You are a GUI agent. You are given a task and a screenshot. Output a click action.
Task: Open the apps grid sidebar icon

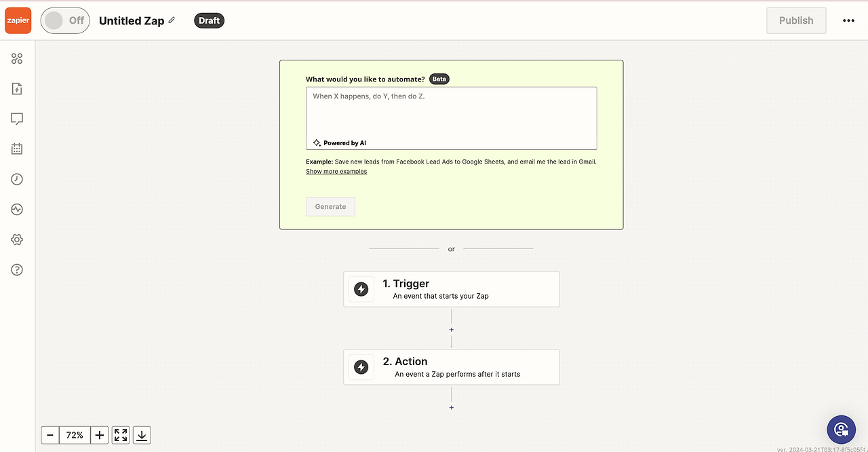click(17, 59)
